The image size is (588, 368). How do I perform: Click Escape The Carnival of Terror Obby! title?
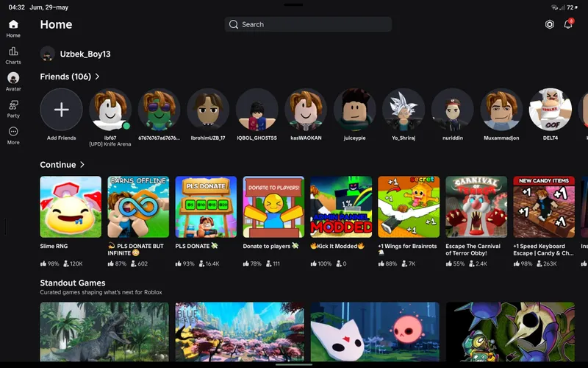pos(473,250)
